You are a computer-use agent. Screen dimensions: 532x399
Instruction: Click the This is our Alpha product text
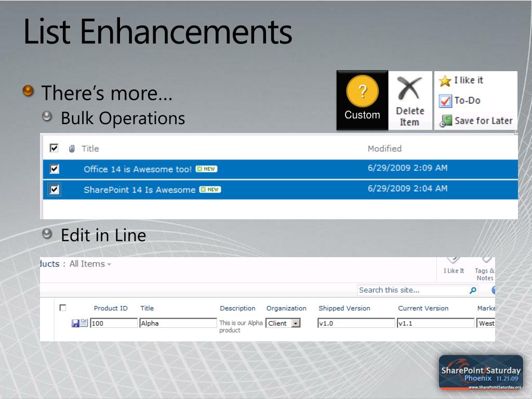tap(241, 326)
